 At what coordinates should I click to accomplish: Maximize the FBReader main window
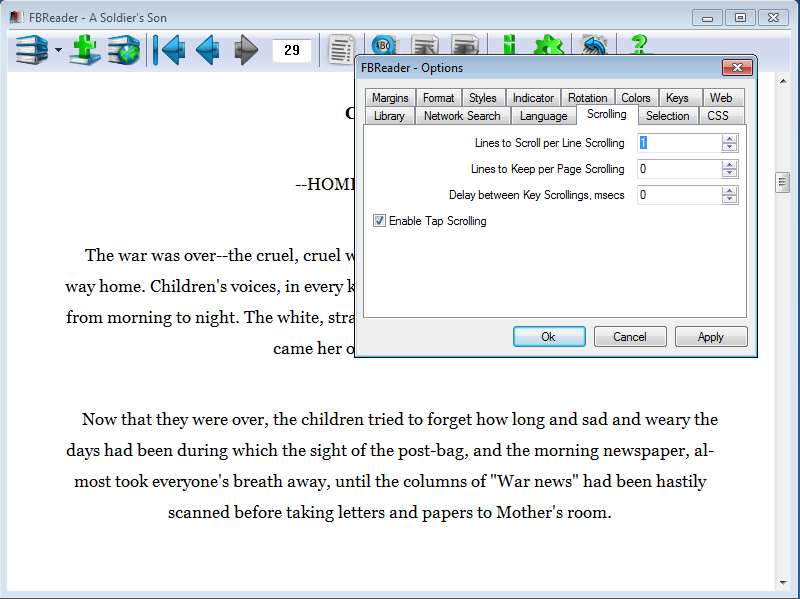(740, 18)
